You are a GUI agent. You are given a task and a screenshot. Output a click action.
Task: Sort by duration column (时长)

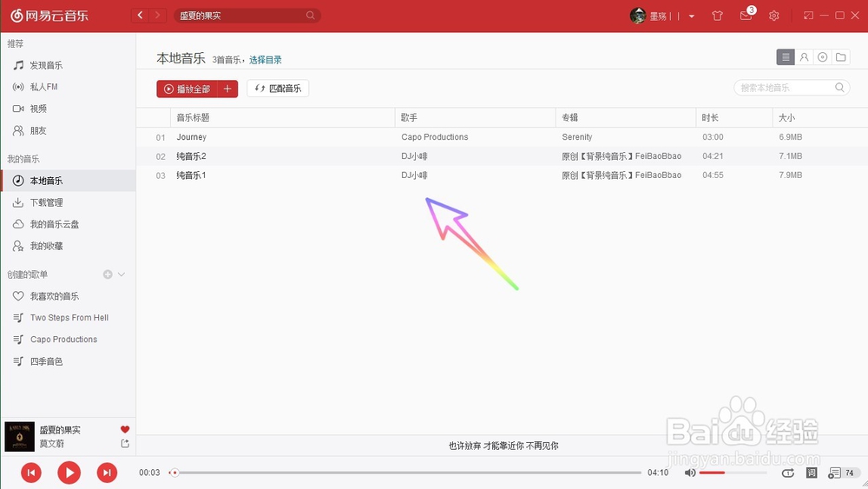(710, 117)
